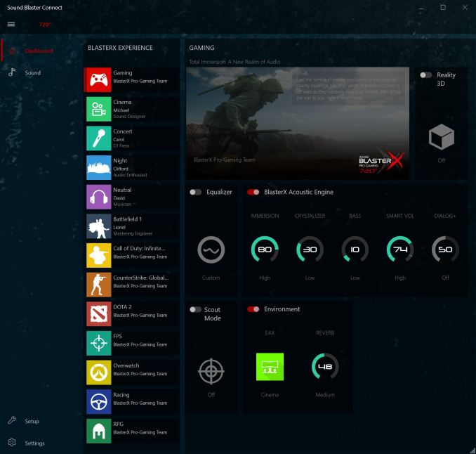The image size is (476, 454).
Task: Click the Settings gear icon
Action: click(x=12, y=443)
